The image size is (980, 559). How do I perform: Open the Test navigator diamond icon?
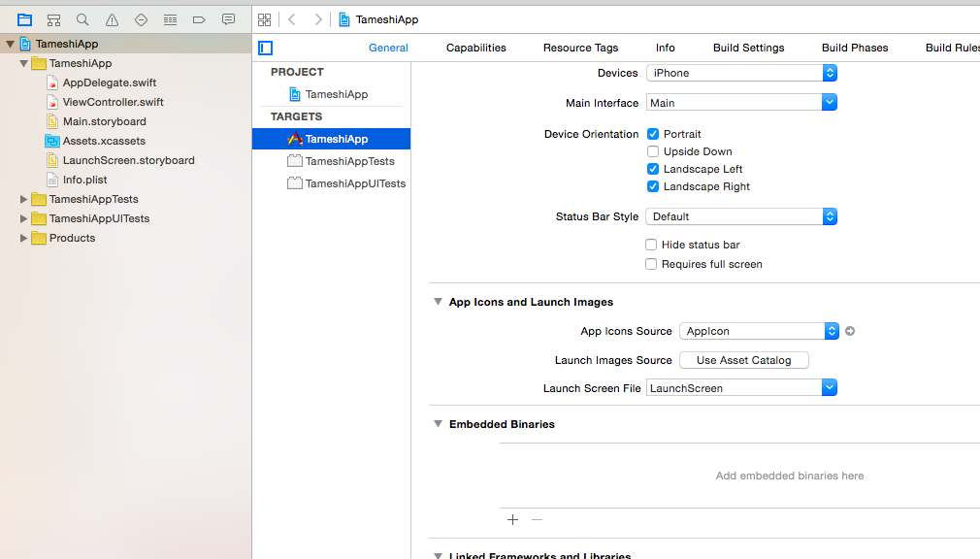142,20
